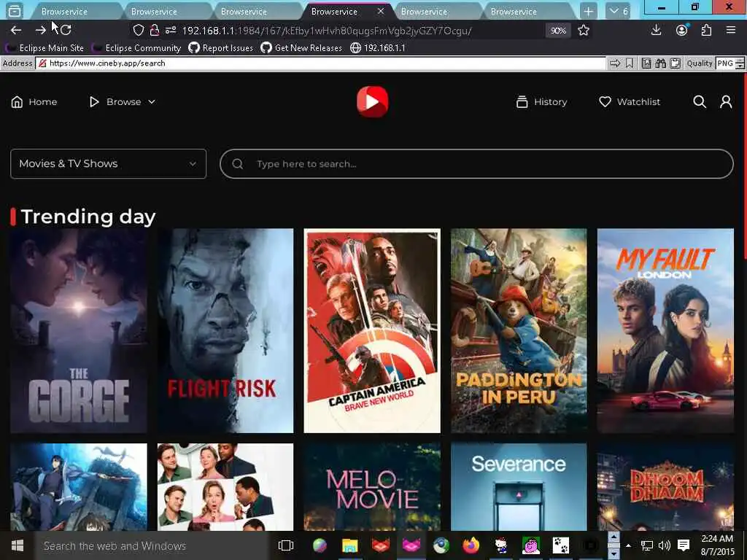Open the Firefox View icon left of tabs
The height and width of the screenshot is (560, 747).
pos(15,10)
